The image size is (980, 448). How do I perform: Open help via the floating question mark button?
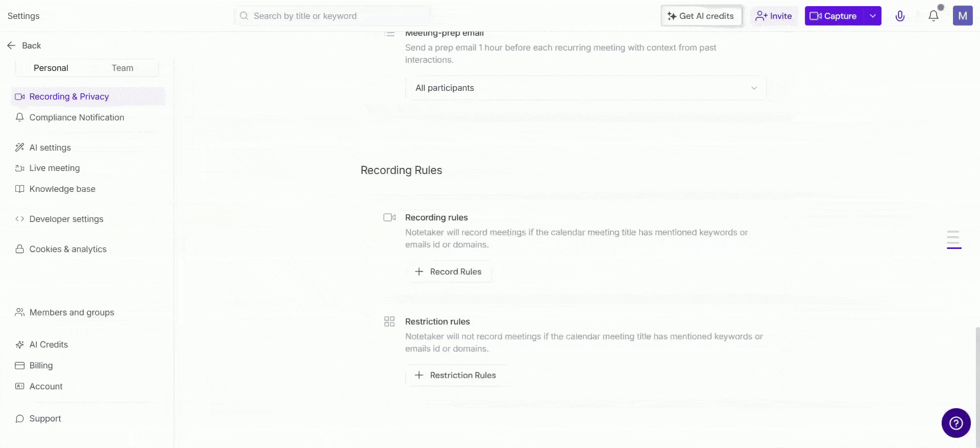956,422
